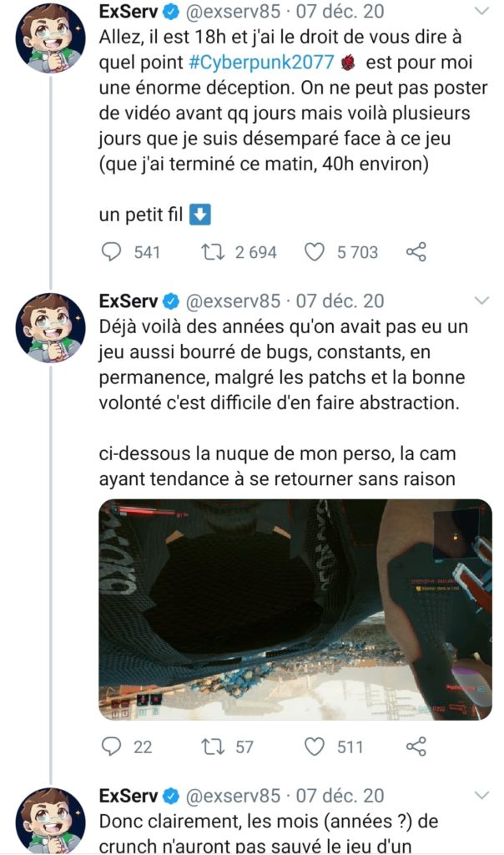Reply to the first tweet with 541 comments

point(112,251)
